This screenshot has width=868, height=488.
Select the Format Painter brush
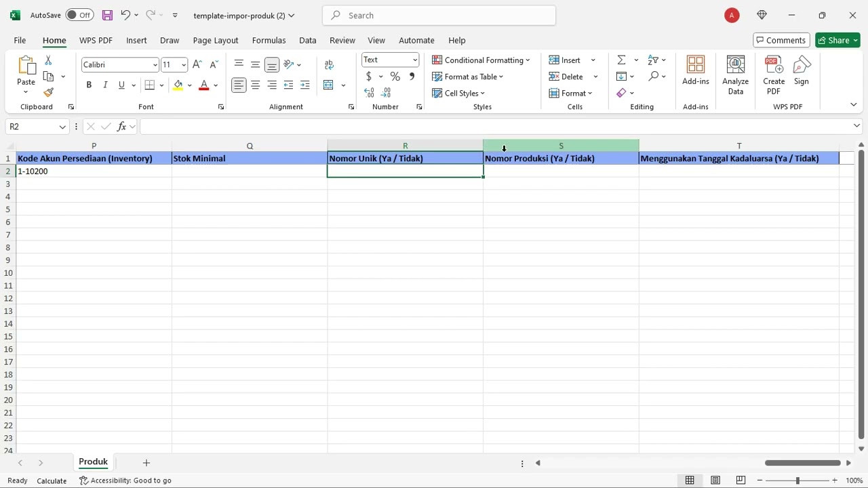(48, 92)
